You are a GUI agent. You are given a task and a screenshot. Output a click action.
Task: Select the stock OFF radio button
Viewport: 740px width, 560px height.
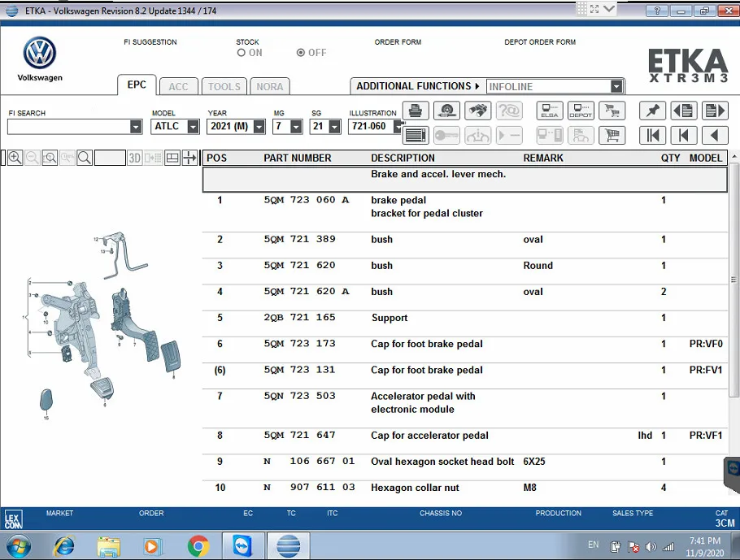301,53
